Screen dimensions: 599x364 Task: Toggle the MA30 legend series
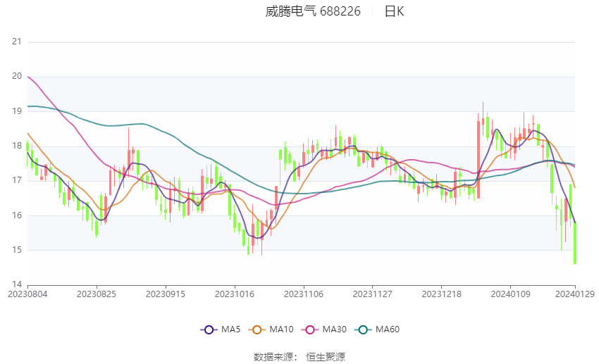[324, 330]
